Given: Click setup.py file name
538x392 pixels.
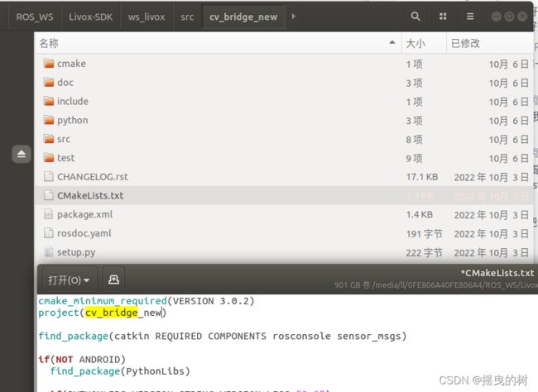Looking at the screenshot, I should 76,252.
